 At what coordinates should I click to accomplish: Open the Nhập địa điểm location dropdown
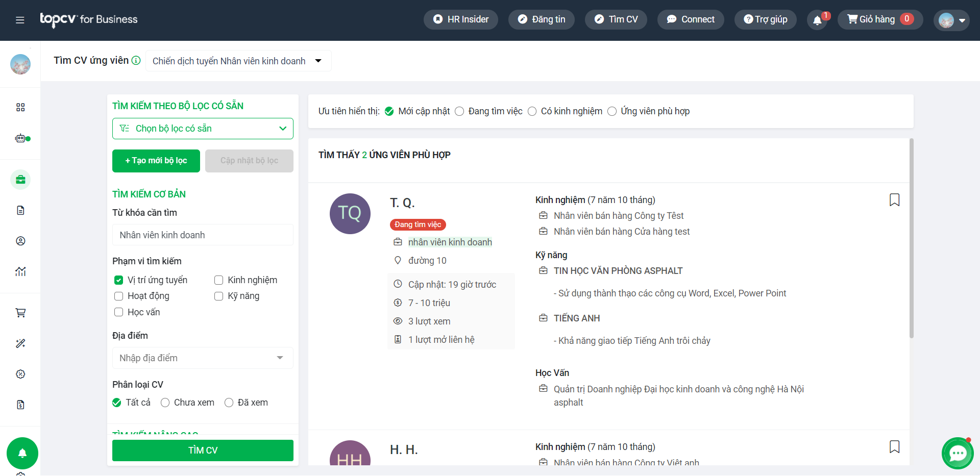click(x=203, y=358)
